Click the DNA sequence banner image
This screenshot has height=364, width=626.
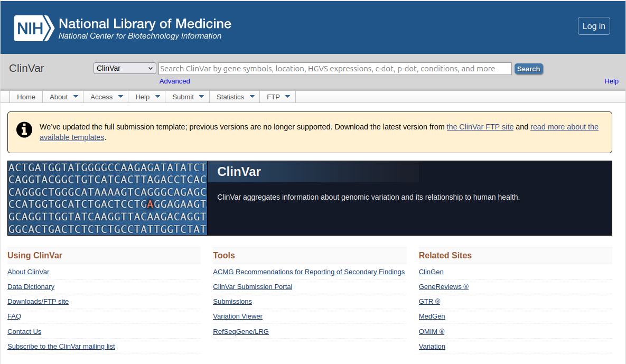[107, 198]
